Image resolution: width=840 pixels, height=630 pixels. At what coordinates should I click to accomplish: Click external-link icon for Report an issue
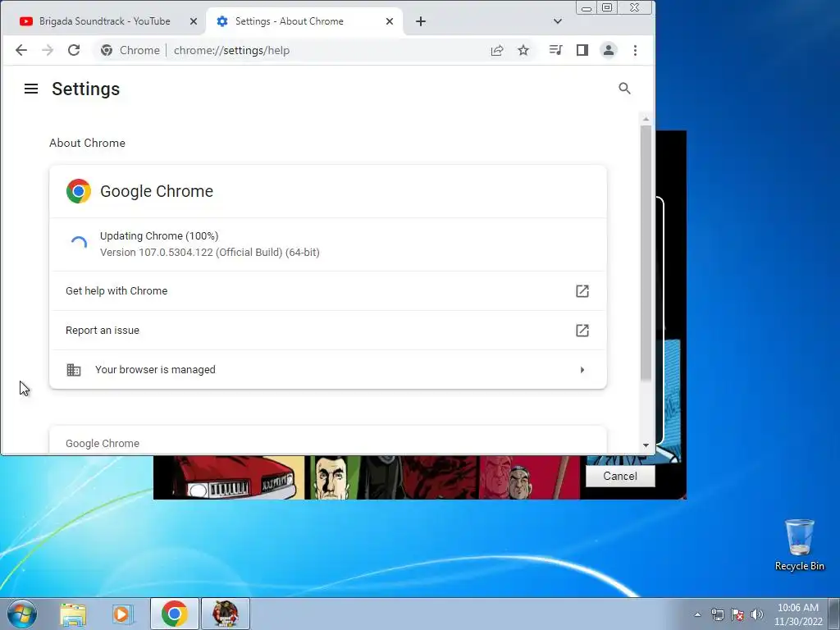click(x=582, y=331)
